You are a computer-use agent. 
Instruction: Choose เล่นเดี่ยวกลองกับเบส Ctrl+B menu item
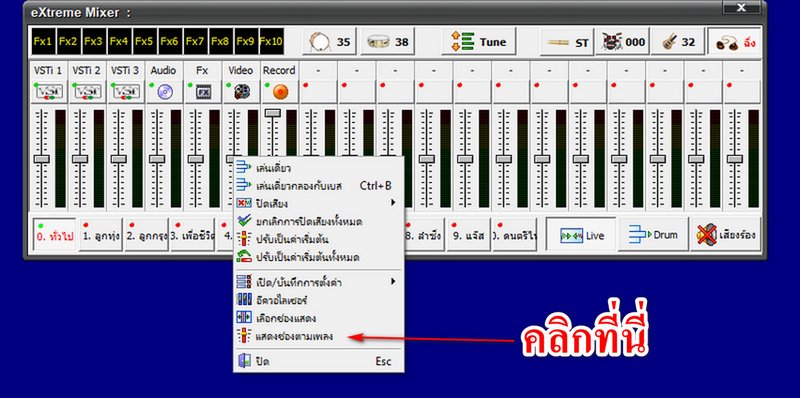318,186
